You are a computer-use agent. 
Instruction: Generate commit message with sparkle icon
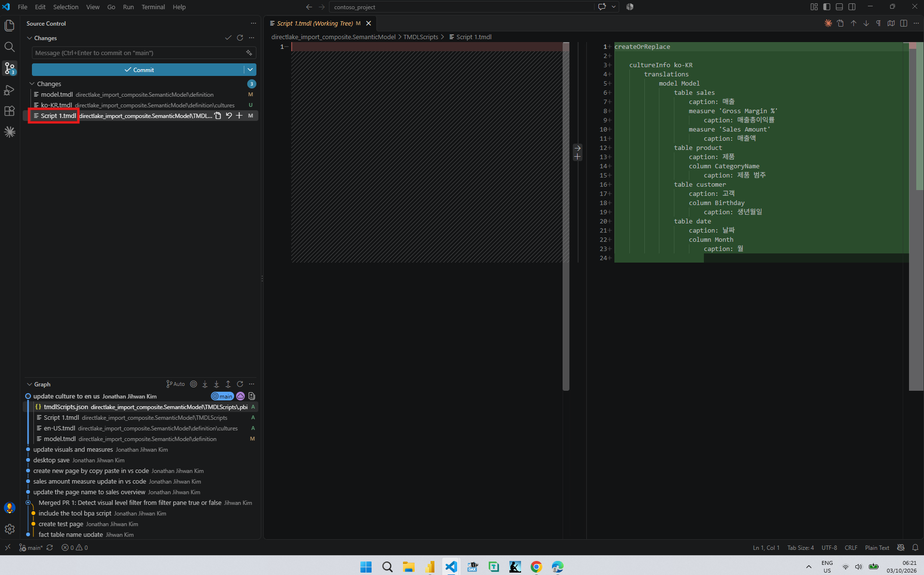[249, 53]
